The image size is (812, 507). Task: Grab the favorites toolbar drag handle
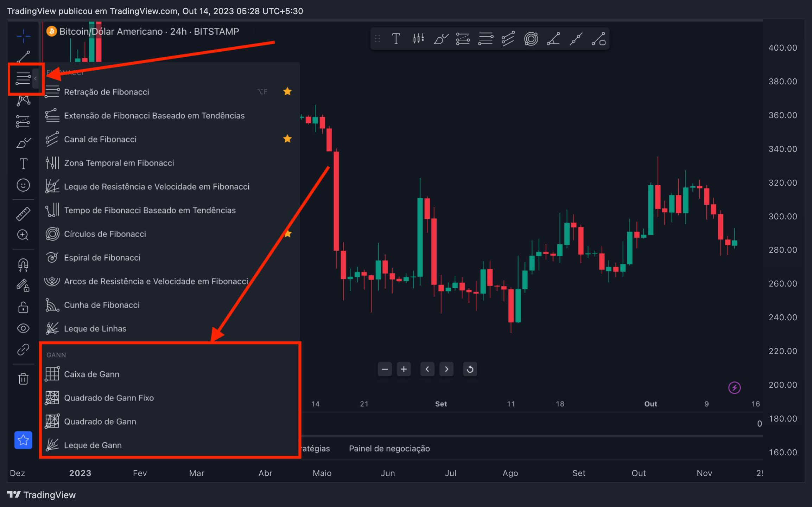[378, 39]
